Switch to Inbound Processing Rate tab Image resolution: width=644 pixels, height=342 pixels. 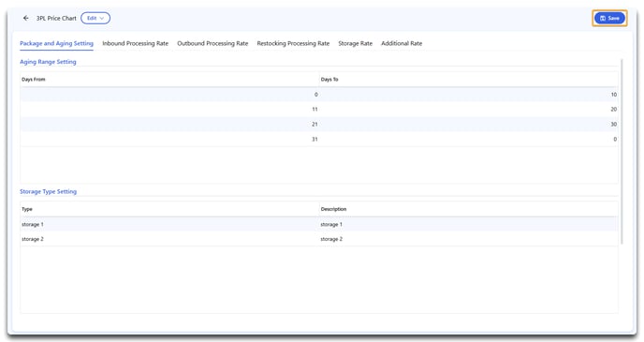(x=135, y=43)
